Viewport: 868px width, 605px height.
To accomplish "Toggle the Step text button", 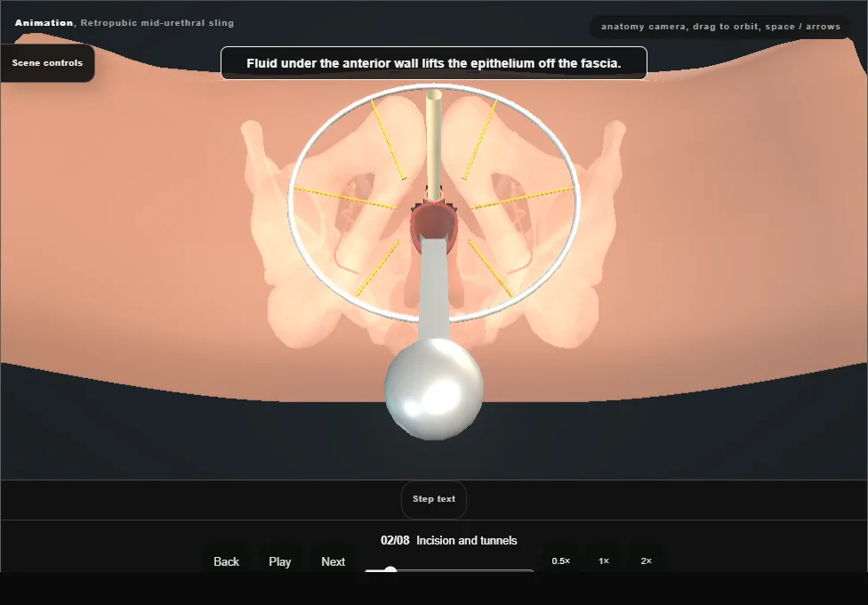I will point(434,499).
